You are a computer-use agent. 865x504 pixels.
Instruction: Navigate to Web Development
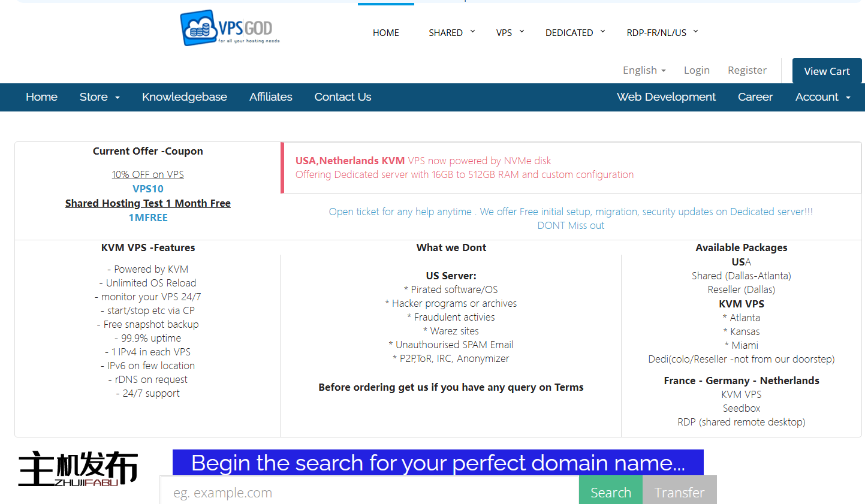click(x=666, y=97)
